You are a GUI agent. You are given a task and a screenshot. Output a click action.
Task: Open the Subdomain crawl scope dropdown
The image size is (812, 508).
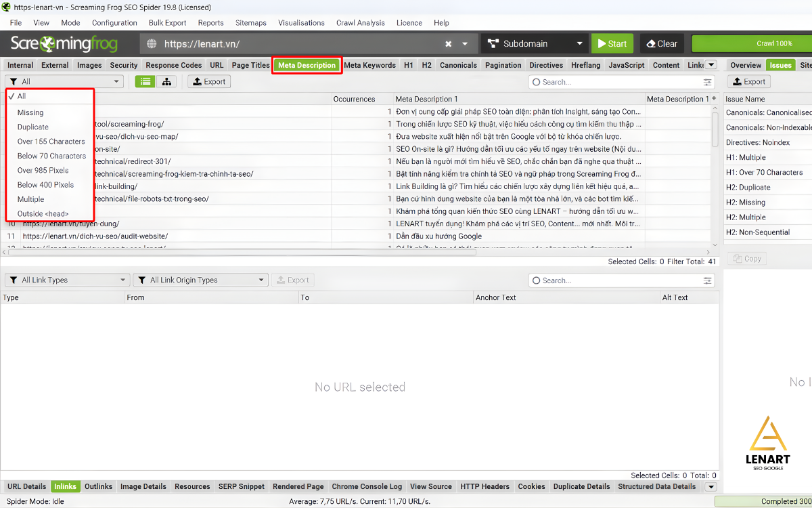tap(534, 44)
